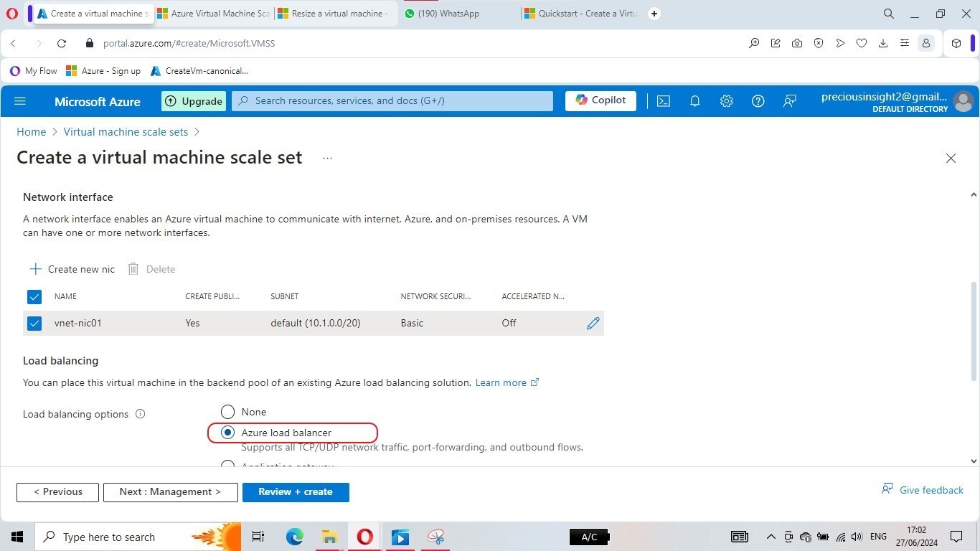Image resolution: width=980 pixels, height=551 pixels.
Task: Switch to the Quickstart - Create a Virtual tab
Action: [x=581, y=14]
